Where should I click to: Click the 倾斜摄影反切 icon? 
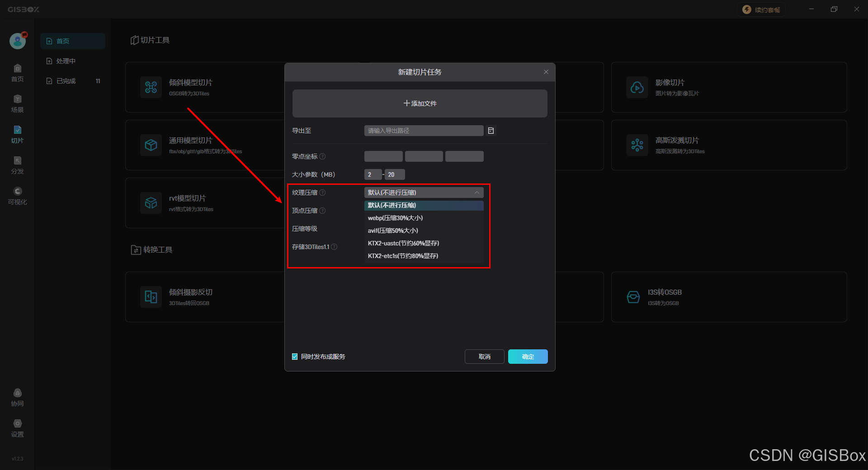pos(151,297)
